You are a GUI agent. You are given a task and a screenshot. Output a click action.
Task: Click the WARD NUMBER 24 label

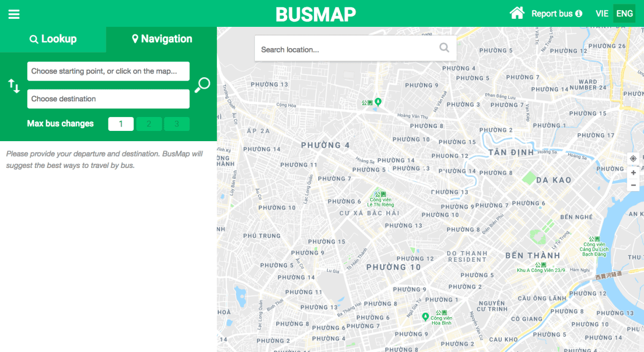tap(588, 85)
